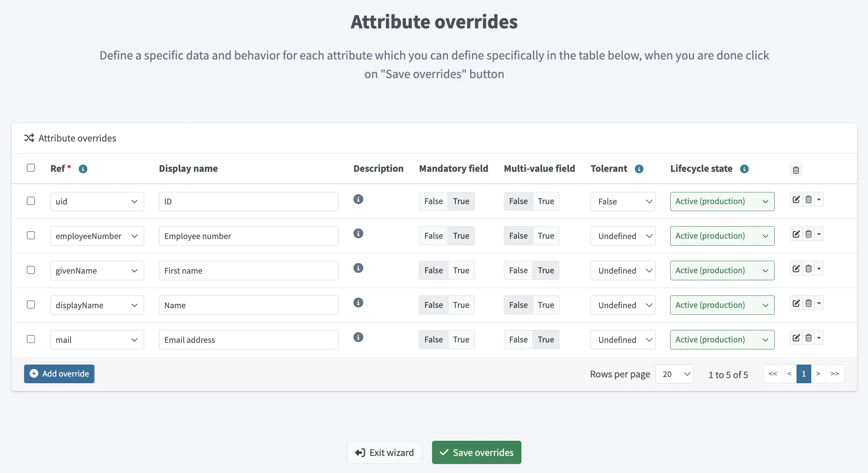Check the select-all checkbox in the header row
868x473 pixels.
click(31, 167)
